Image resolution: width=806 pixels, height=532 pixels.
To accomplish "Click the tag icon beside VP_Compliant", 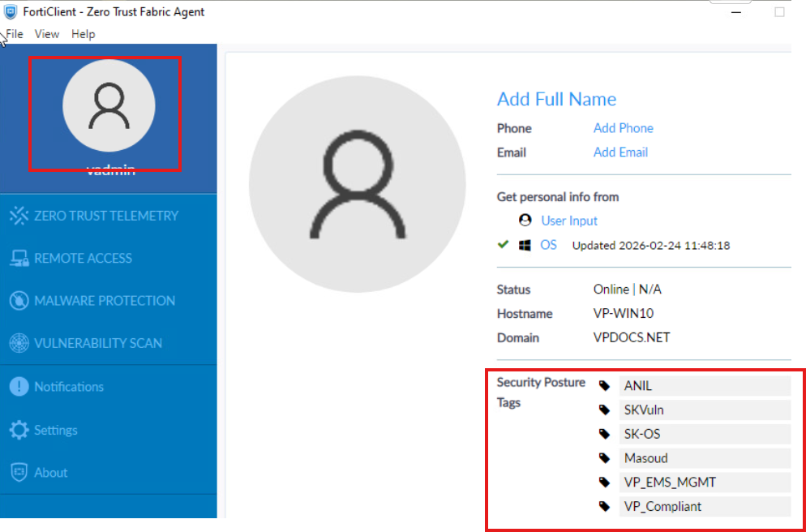I will pyautogui.click(x=605, y=506).
